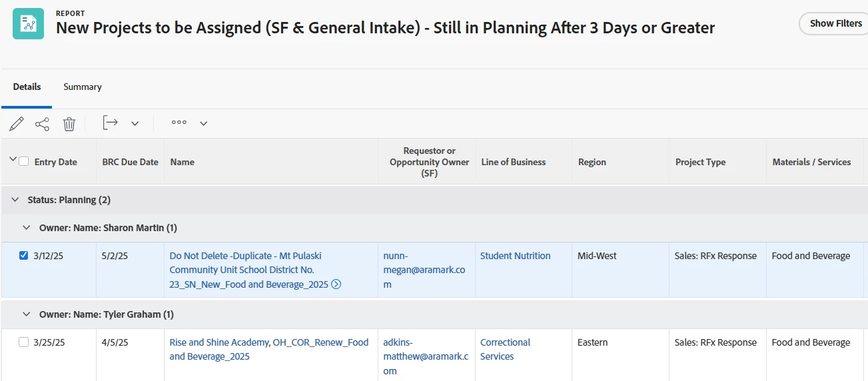Click the export arrow icon
This screenshot has height=381, width=868.
click(x=111, y=123)
